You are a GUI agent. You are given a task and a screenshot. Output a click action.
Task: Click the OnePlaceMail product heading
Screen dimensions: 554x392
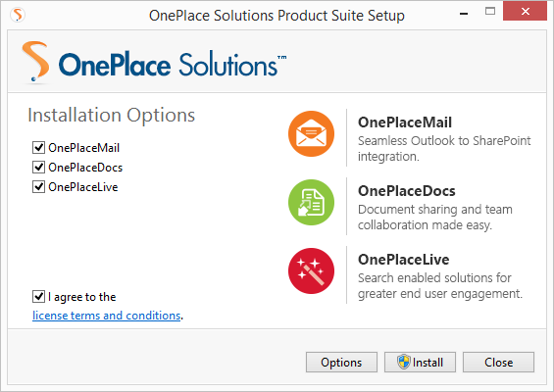405,122
